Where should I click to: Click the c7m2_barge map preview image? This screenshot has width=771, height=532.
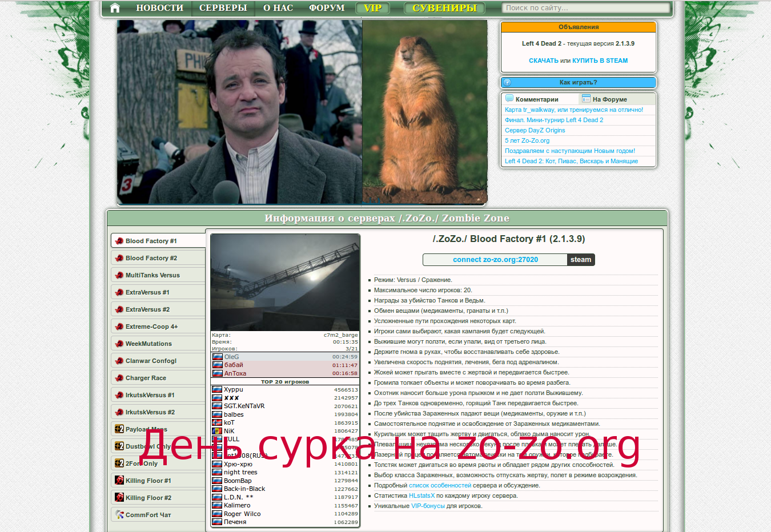[x=285, y=283]
